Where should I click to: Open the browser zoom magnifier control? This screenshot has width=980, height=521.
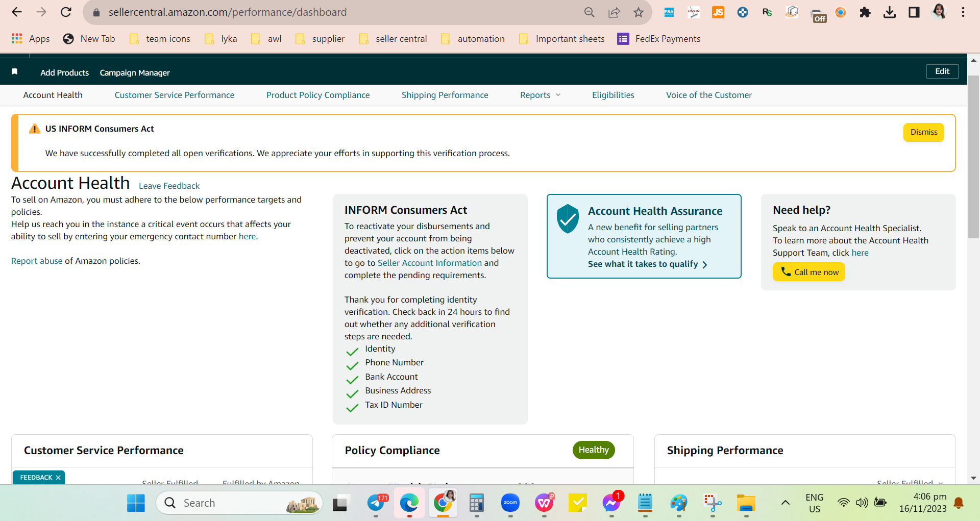coord(590,12)
